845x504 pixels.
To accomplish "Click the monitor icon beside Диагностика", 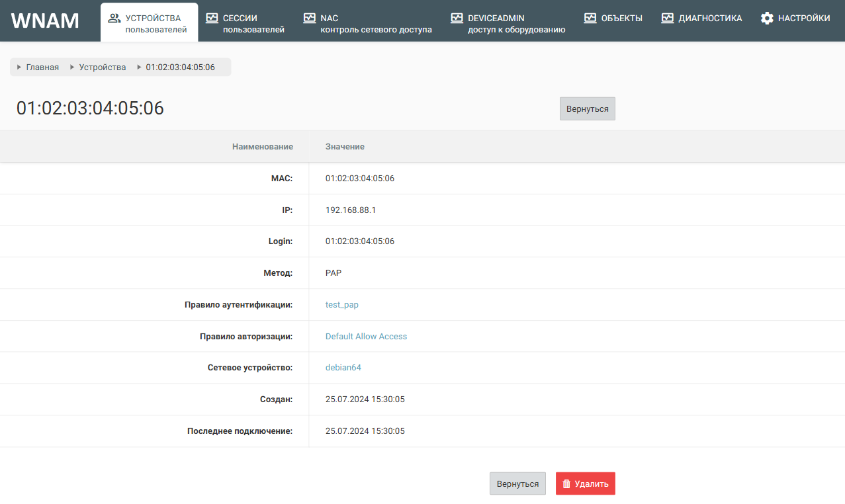I will [x=668, y=19].
